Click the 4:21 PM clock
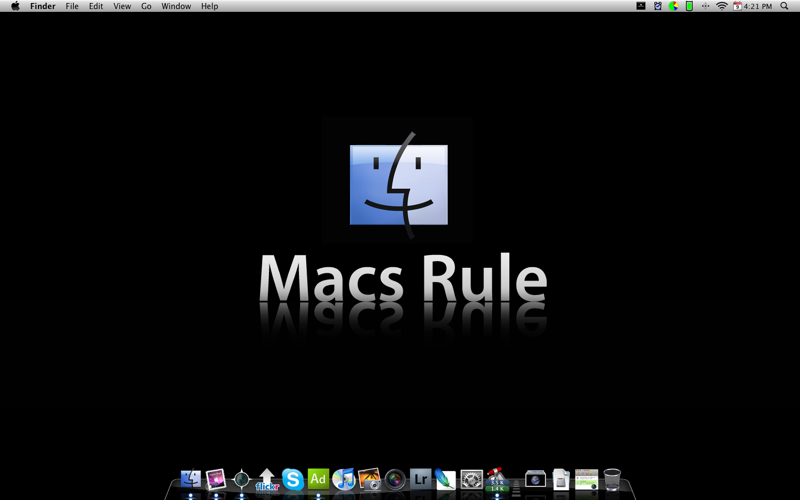This screenshot has height=500, width=800. [x=758, y=6]
